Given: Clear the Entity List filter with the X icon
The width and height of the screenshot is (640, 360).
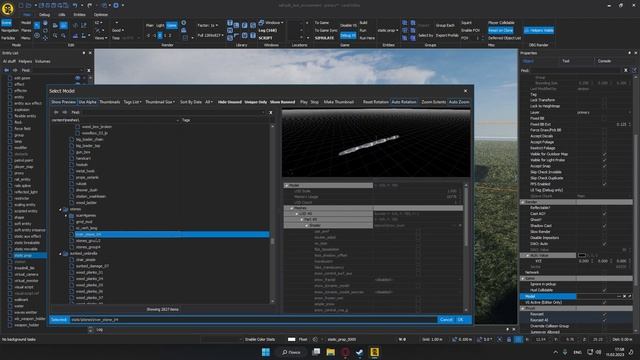Looking at the screenshot, I should 89,70.
